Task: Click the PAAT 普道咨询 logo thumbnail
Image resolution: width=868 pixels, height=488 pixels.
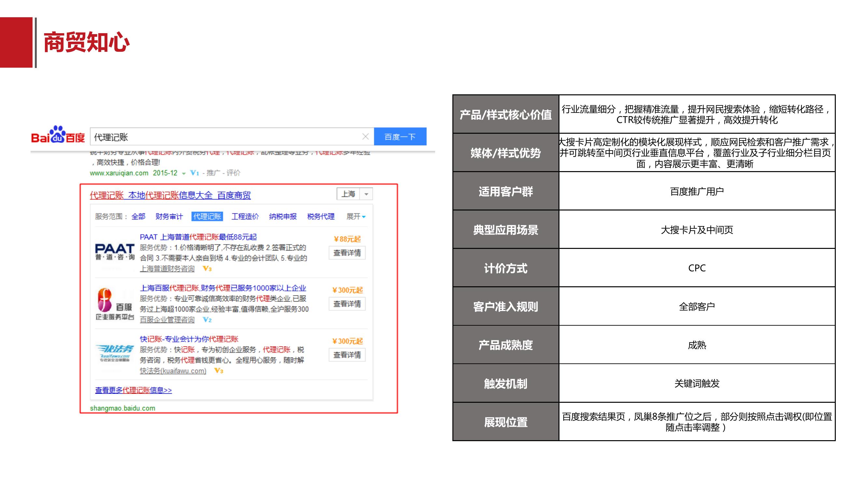Action: tap(115, 252)
